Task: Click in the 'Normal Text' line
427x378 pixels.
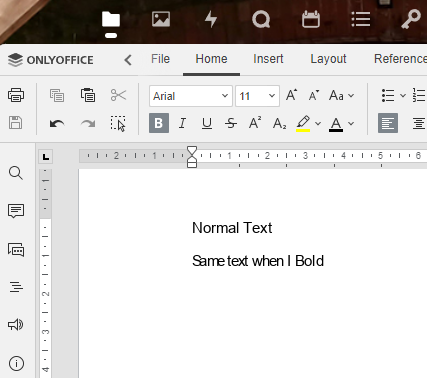Action: (232, 228)
